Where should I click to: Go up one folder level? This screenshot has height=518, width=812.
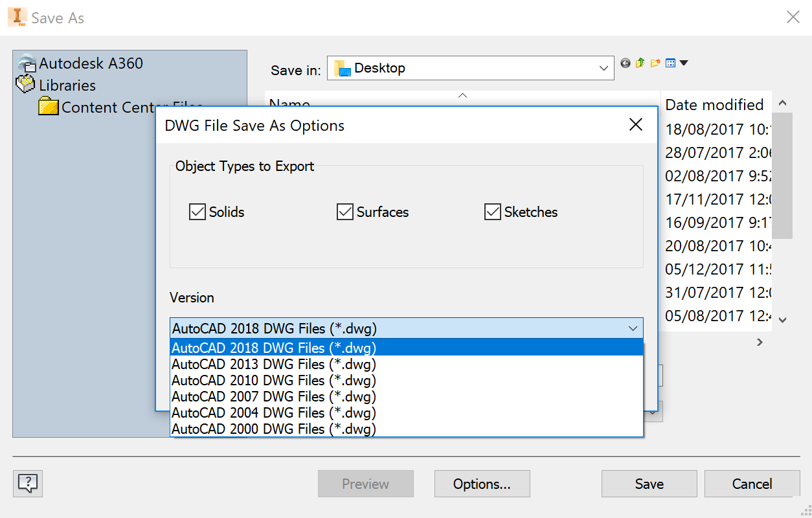click(640, 63)
